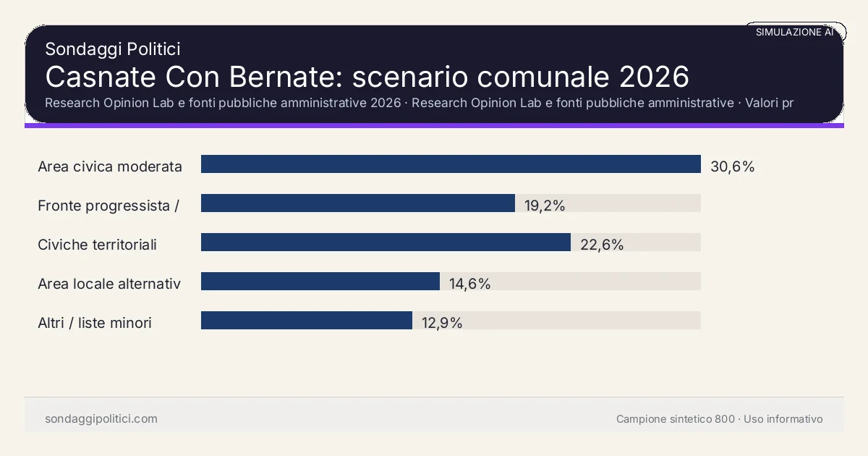The width and height of the screenshot is (868, 456).
Task: Select the Fronte progressista label
Action: click(x=109, y=206)
